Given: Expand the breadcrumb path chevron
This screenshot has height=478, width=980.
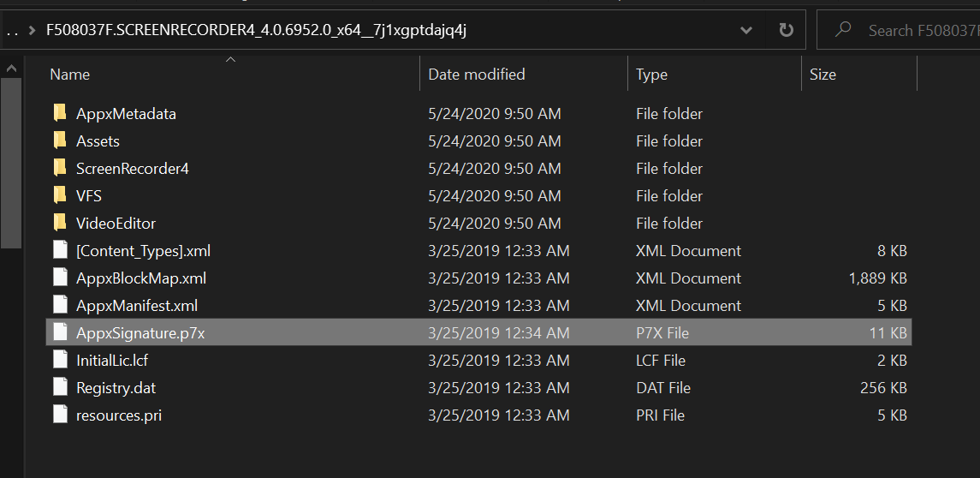Looking at the screenshot, I should [32, 30].
